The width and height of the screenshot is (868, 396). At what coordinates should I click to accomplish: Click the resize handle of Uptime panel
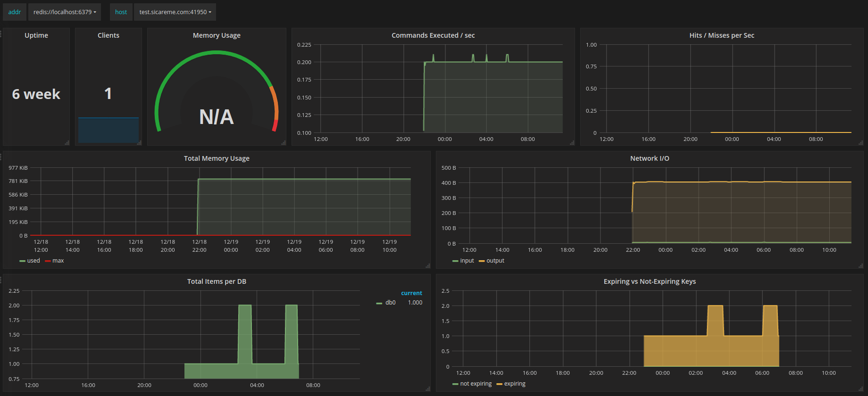67,142
